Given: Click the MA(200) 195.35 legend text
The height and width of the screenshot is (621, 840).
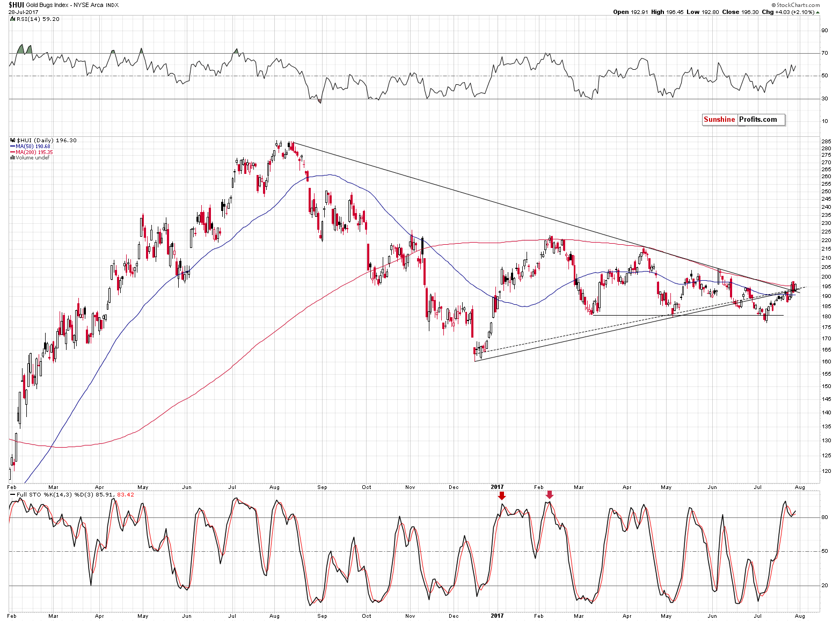Looking at the screenshot, I should pos(34,152).
